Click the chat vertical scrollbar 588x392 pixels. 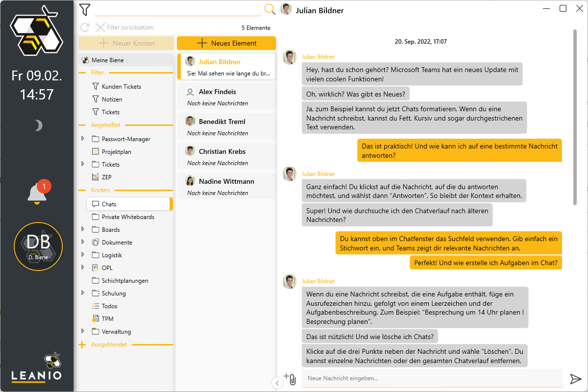click(x=576, y=118)
